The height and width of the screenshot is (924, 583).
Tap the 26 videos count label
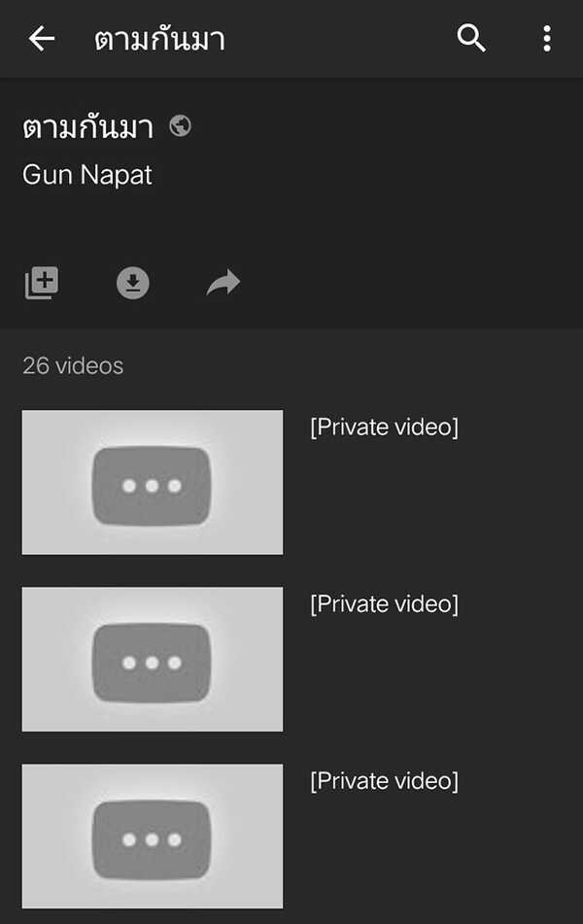click(73, 366)
